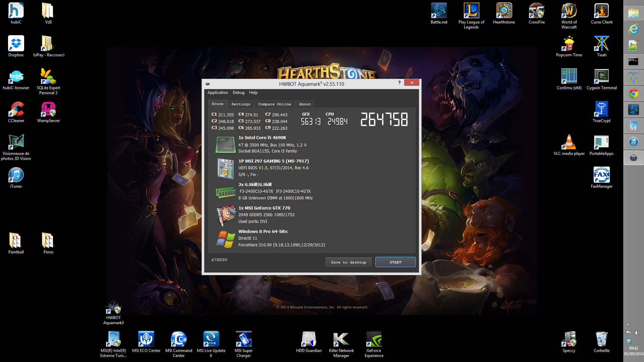The image size is (644, 362).
Task: Launch GeForce Experience icon
Action: [x=374, y=344]
